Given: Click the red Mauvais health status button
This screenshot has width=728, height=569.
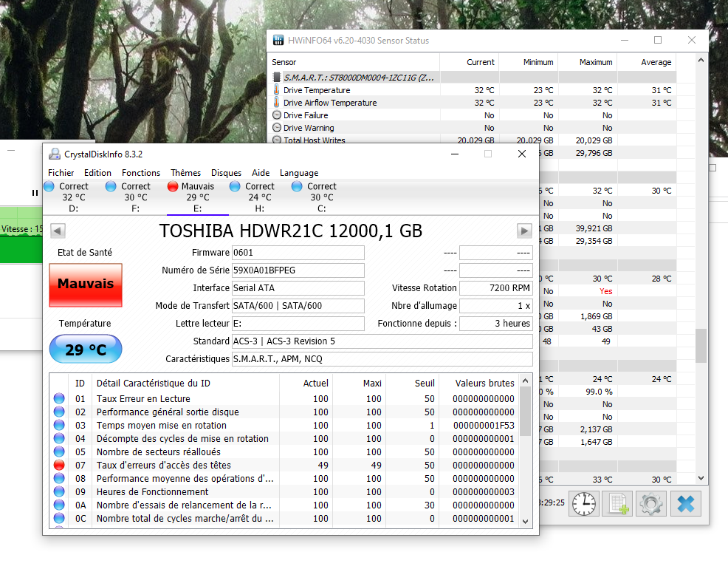Looking at the screenshot, I should point(86,284).
